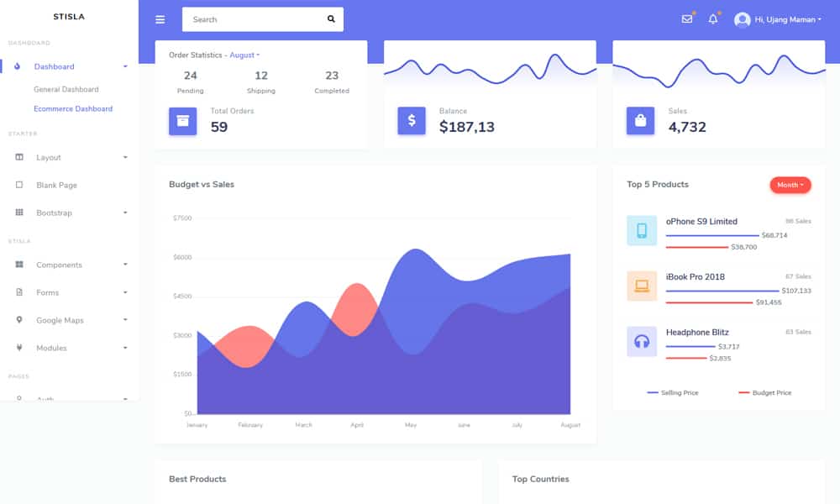Viewport: 840px width, 504px height.
Task: Open the notification bell icon
Action: [x=713, y=19]
